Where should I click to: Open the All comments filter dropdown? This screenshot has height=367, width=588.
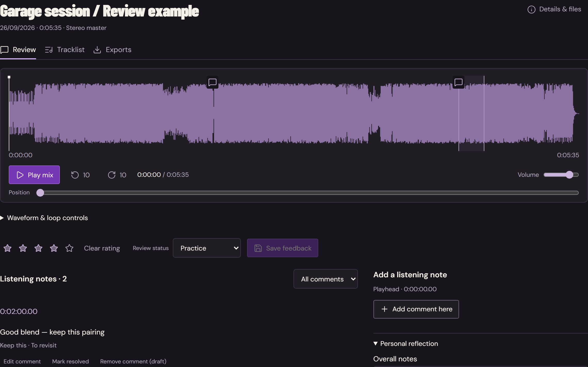(x=325, y=279)
